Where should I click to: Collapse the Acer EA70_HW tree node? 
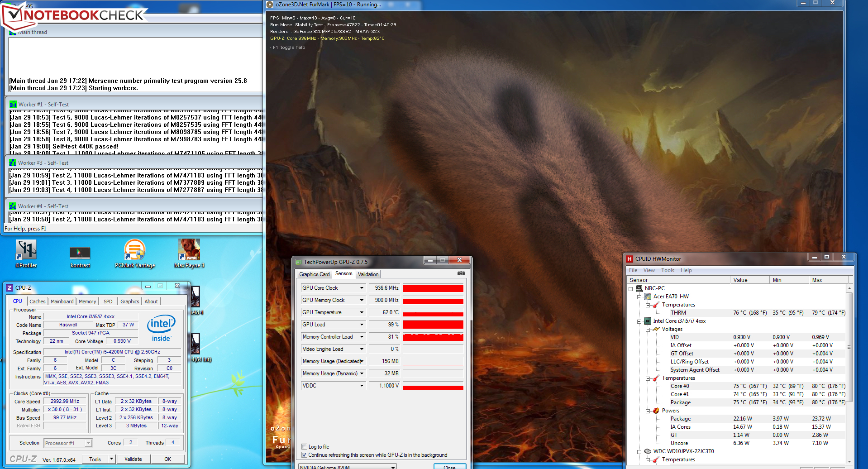click(639, 297)
